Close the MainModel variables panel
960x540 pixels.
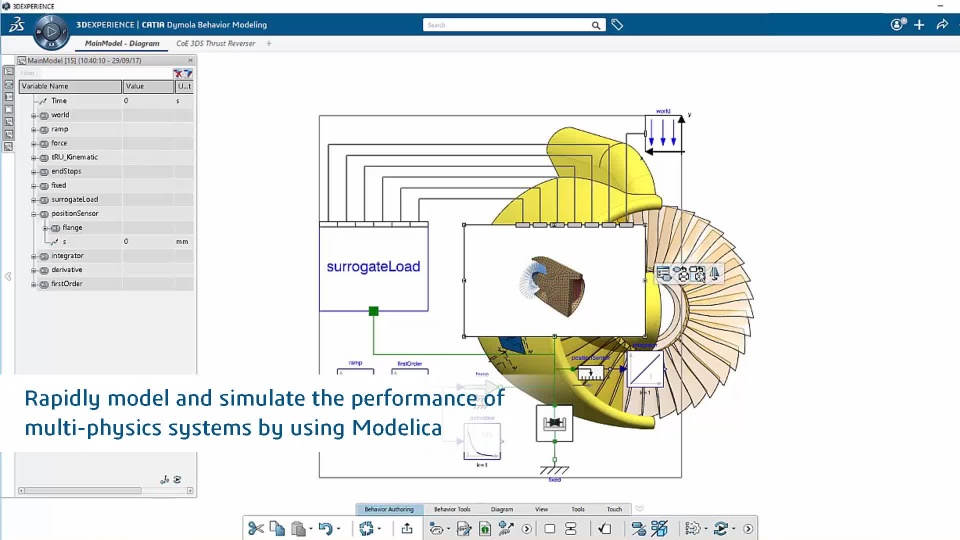click(190, 60)
